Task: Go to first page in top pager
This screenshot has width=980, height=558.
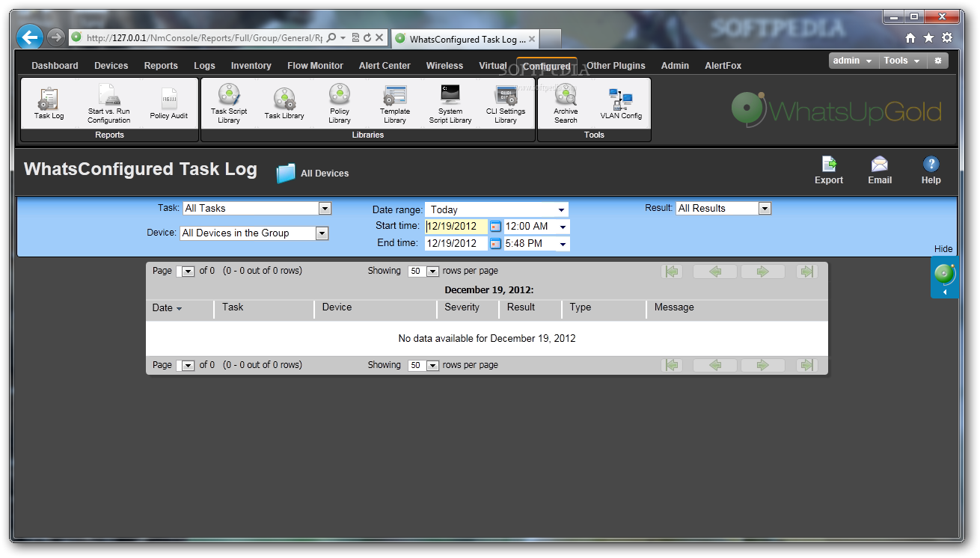Action: click(x=673, y=272)
